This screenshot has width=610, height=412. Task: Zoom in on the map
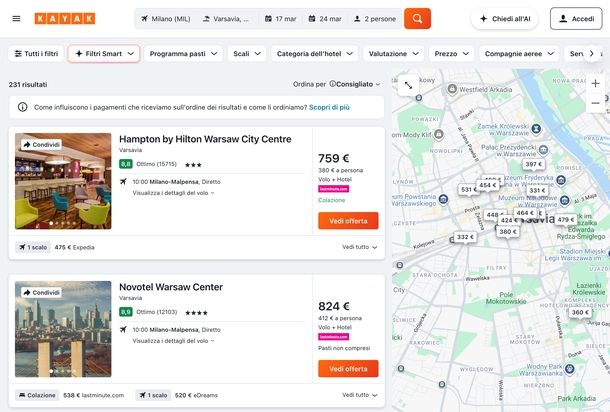[x=595, y=83]
